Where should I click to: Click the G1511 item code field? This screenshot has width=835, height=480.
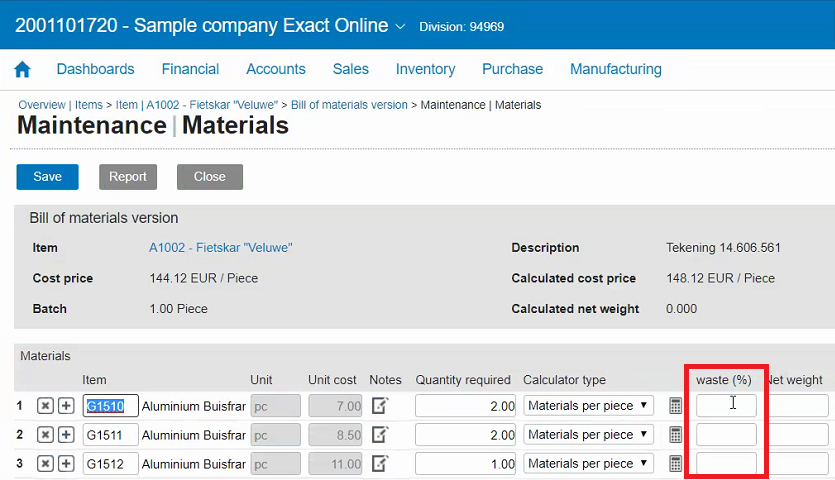click(x=111, y=435)
